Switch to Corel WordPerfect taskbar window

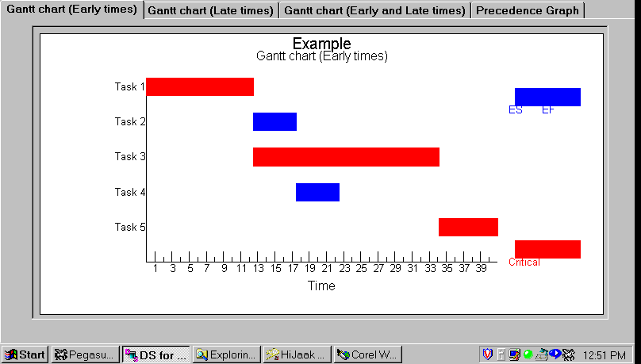[367, 354]
